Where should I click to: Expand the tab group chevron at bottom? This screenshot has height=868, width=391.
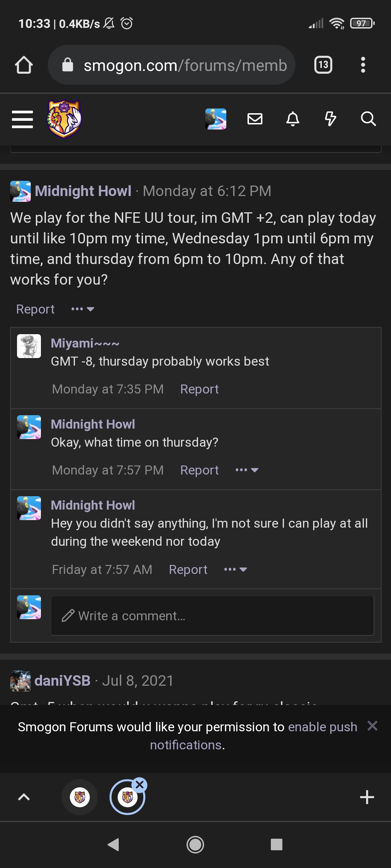click(24, 797)
